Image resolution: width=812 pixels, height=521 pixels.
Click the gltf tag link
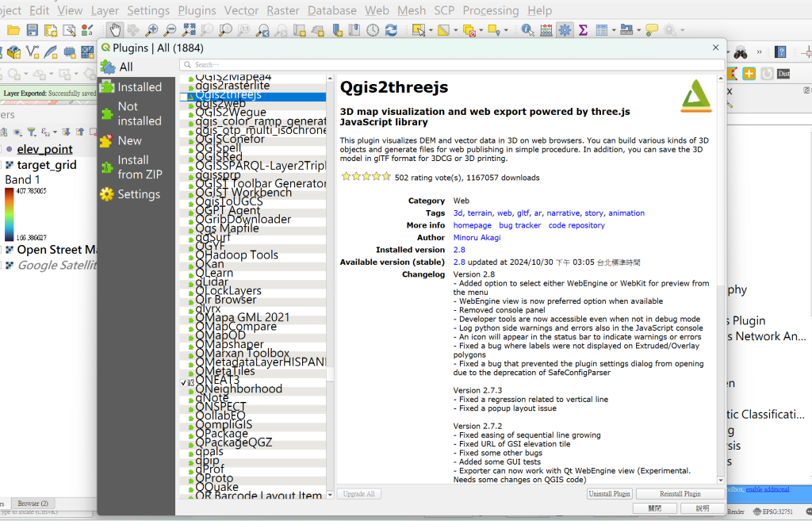pyautogui.click(x=523, y=213)
